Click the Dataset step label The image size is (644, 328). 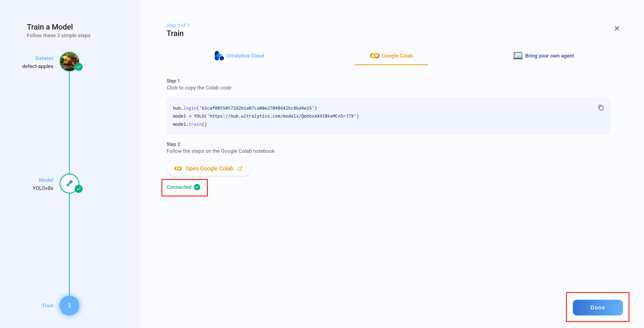click(x=44, y=58)
